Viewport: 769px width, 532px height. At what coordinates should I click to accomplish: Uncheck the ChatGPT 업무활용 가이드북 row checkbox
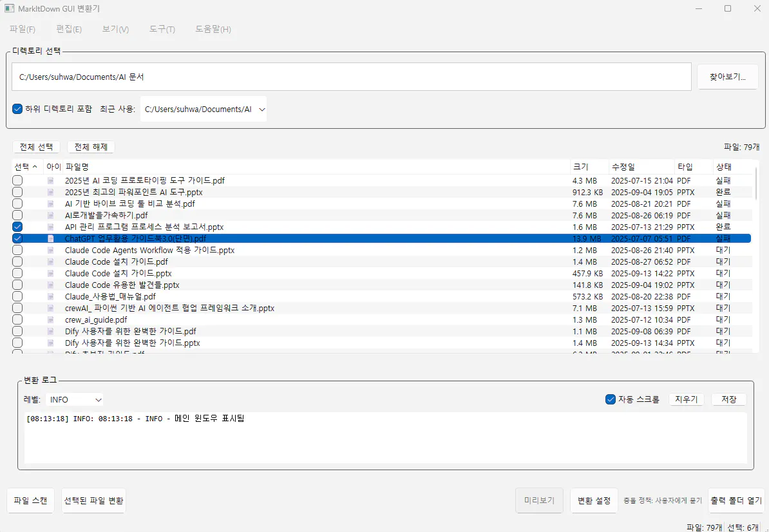(17, 239)
